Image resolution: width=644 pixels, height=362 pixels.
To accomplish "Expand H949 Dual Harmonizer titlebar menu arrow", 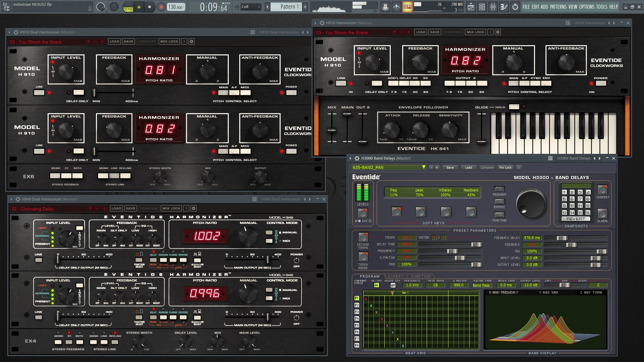I will (x=11, y=199).
